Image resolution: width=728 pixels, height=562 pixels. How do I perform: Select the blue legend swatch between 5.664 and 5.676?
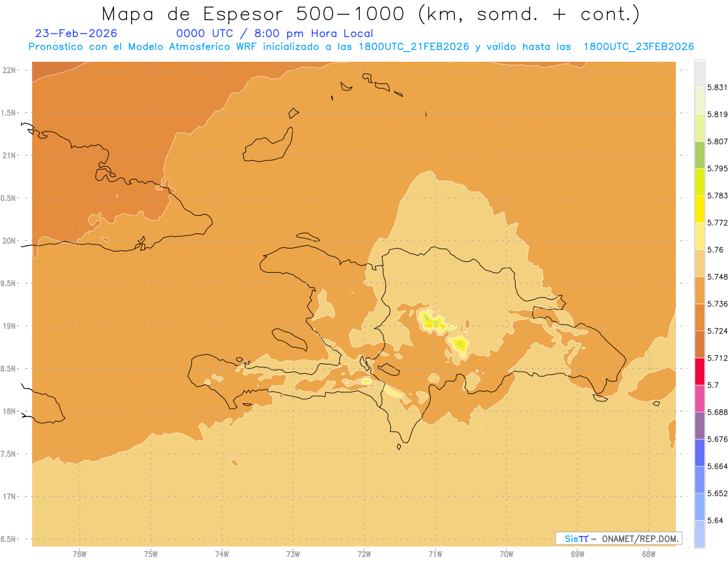point(699,452)
